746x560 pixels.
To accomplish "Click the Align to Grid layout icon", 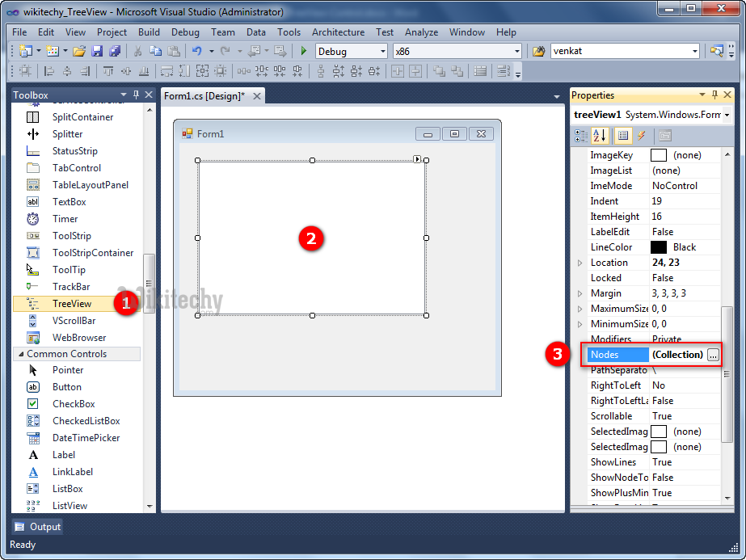I will pyautogui.click(x=25, y=71).
